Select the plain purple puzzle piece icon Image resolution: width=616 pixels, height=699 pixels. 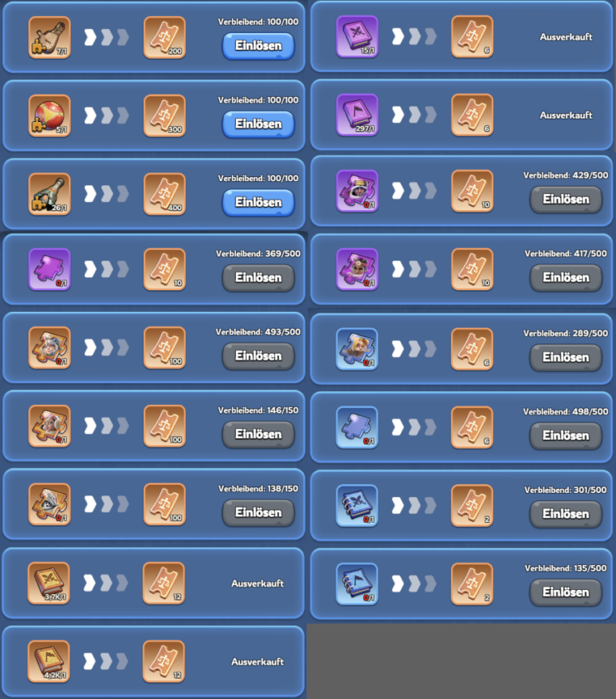[50, 269]
